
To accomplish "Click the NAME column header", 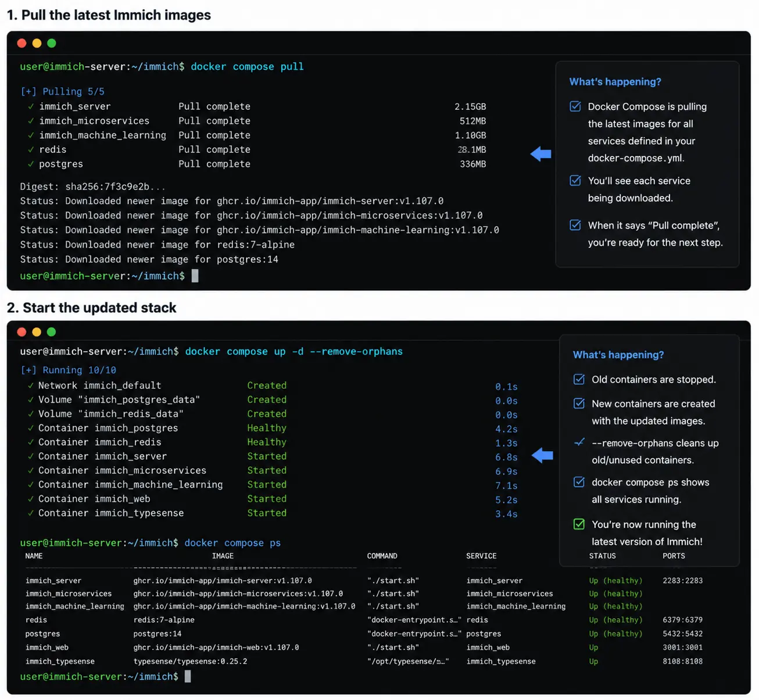I will click(34, 556).
